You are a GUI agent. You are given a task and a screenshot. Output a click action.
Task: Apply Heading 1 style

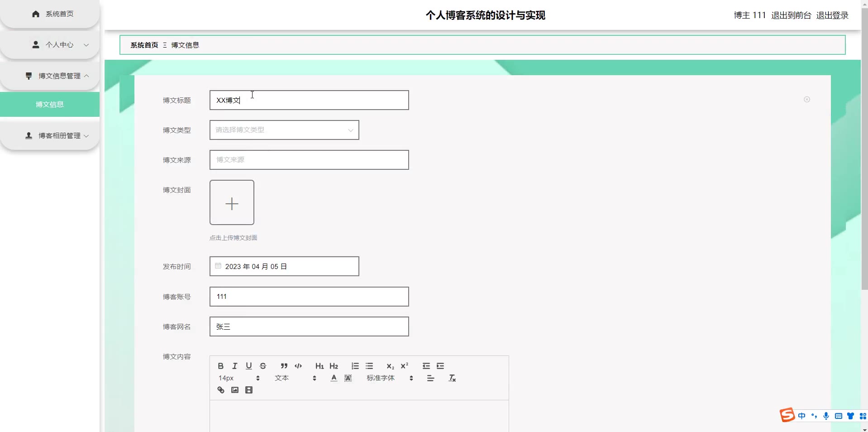click(320, 366)
